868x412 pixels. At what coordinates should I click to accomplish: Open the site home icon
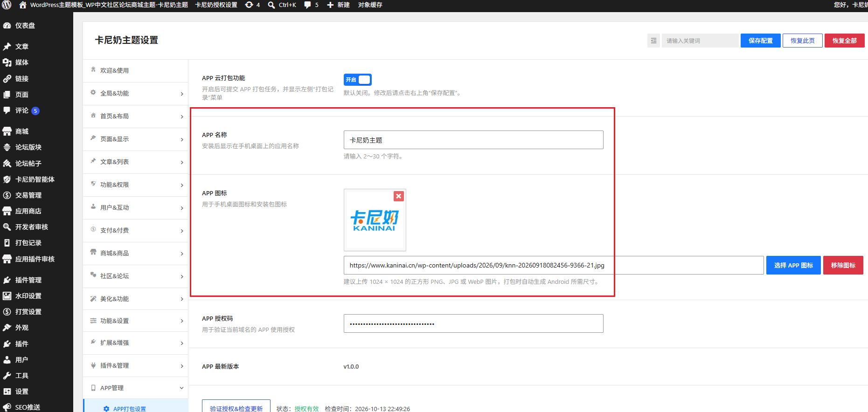point(22,5)
